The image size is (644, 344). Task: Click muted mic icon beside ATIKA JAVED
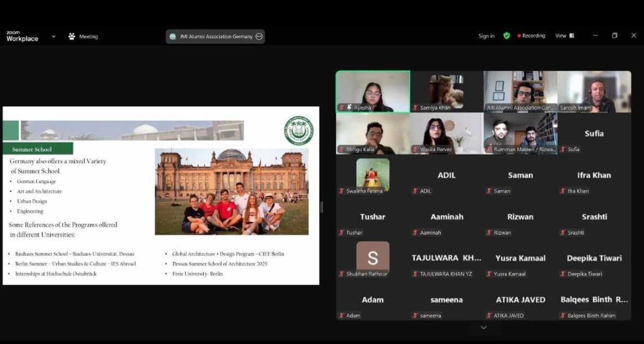point(489,316)
